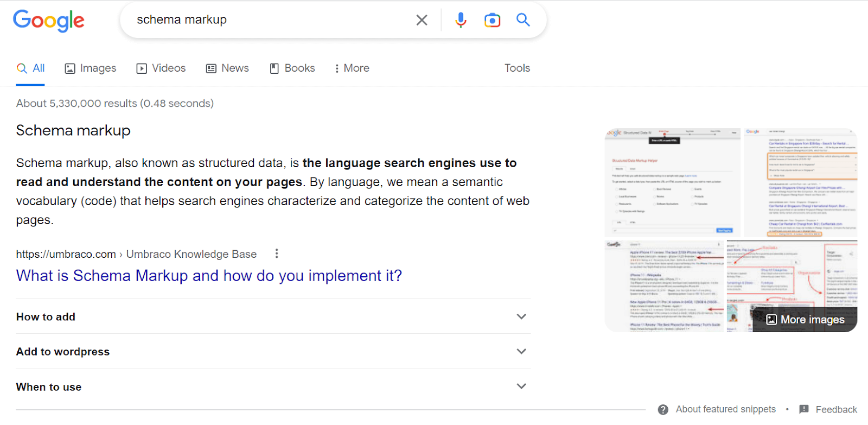Click the magnifying glass search button

[x=523, y=20]
